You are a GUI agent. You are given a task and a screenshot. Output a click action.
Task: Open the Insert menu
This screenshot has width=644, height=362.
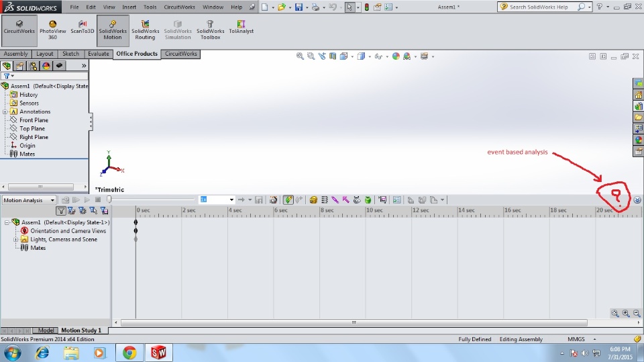129,7
